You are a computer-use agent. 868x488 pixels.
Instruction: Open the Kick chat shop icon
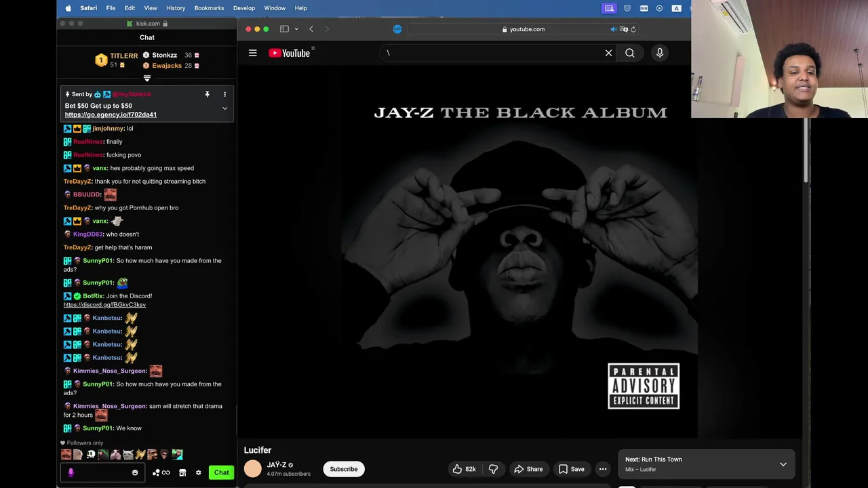[x=182, y=472]
